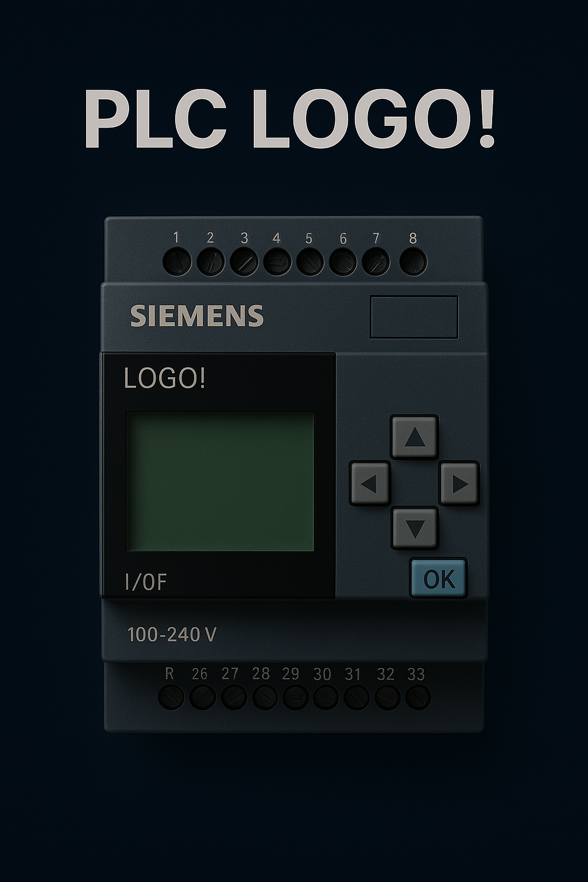Click the LOGO! text above the display
Image resolution: width=588 pixels, height=882 pixels.
tap(165, 378)
